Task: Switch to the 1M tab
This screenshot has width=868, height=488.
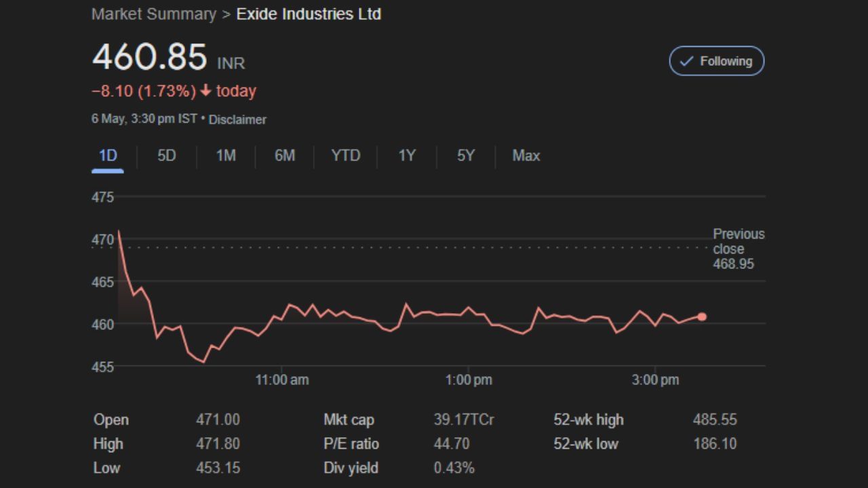Action: (226, 156)
